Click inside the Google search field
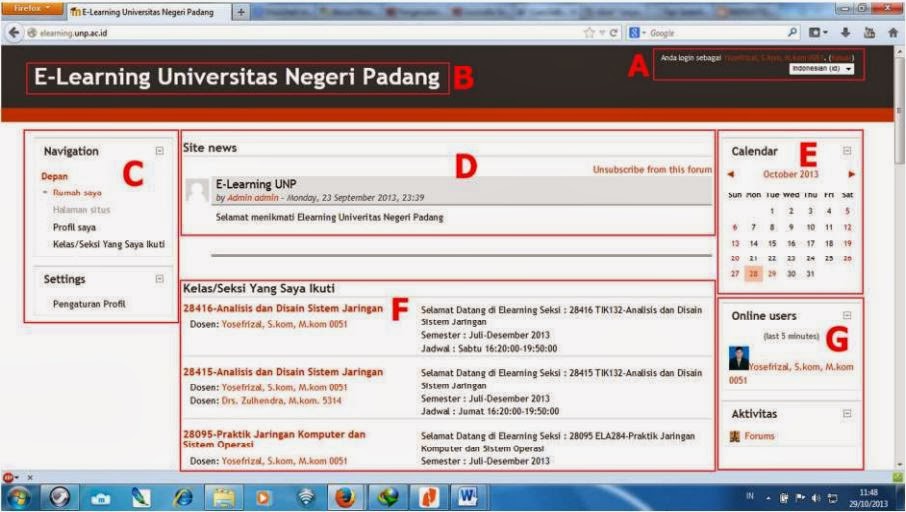This screenshot has height=512, width=906. click(716, 33)
